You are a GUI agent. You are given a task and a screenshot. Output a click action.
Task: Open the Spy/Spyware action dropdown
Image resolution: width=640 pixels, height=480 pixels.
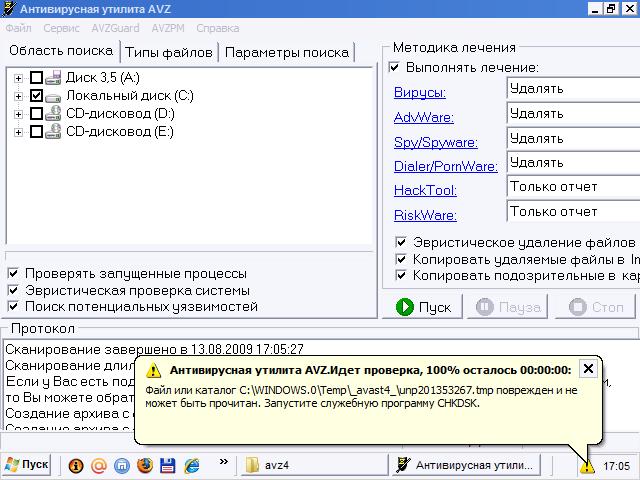tap(573, 138)
